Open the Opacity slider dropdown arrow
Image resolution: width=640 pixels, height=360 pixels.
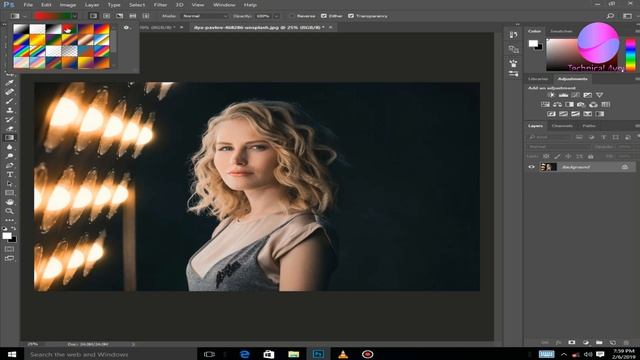tap(276, 16)
